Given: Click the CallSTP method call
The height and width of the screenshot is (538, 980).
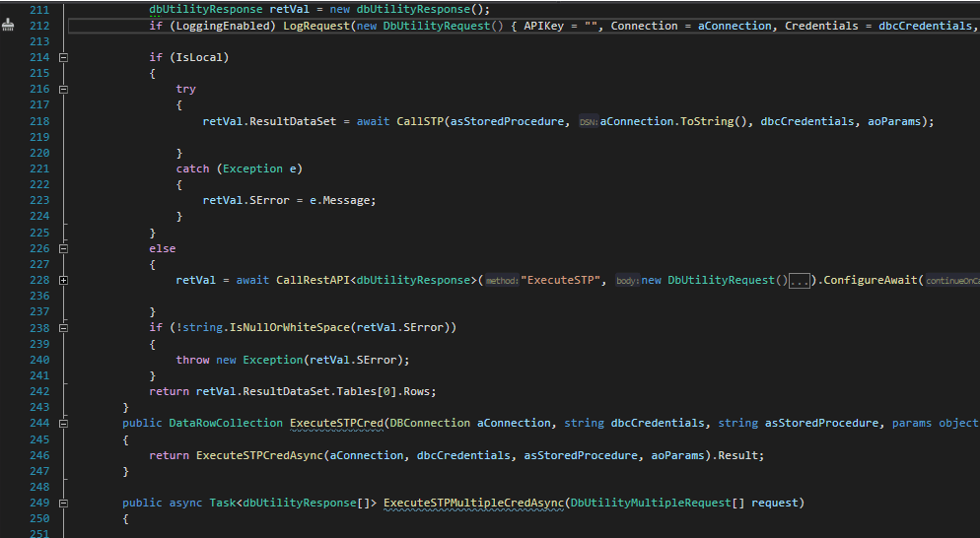Looking at the screenshot, I should (423, 121).
